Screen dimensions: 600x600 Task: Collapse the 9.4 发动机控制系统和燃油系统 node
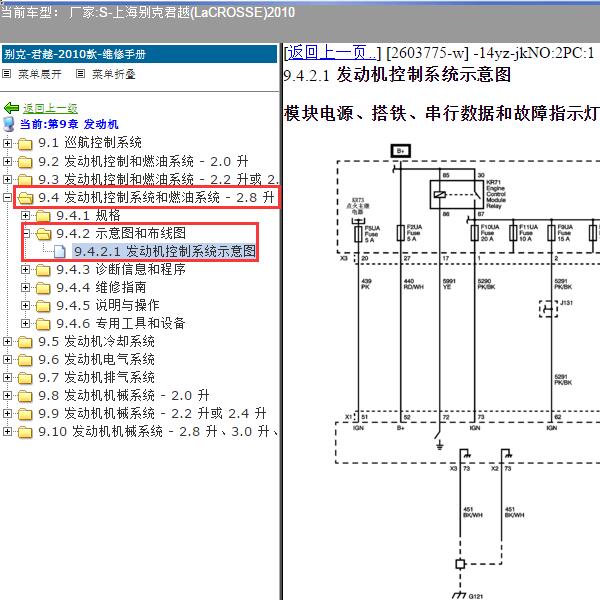coord(7,197)
